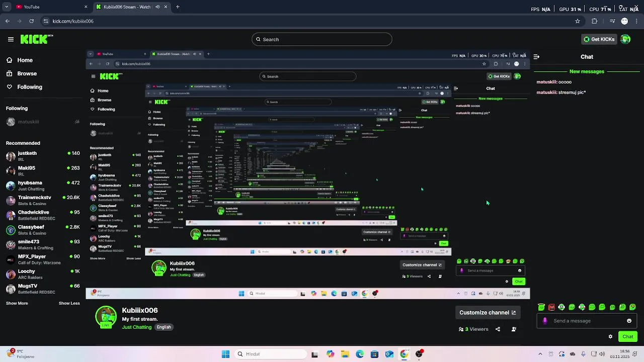View site information icon in address bar

pos(46,21)
